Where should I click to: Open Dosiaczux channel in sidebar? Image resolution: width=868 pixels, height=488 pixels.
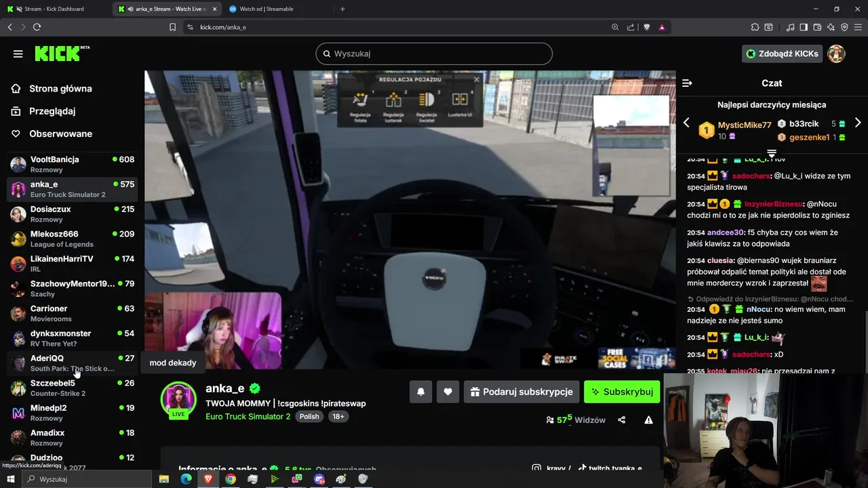pos(72,214)
